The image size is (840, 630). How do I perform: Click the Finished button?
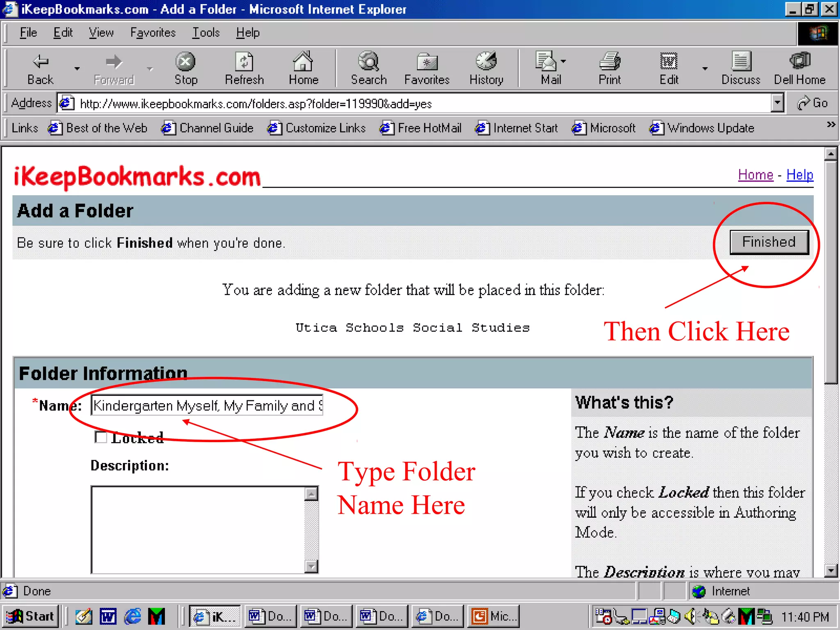pos(769,242)
